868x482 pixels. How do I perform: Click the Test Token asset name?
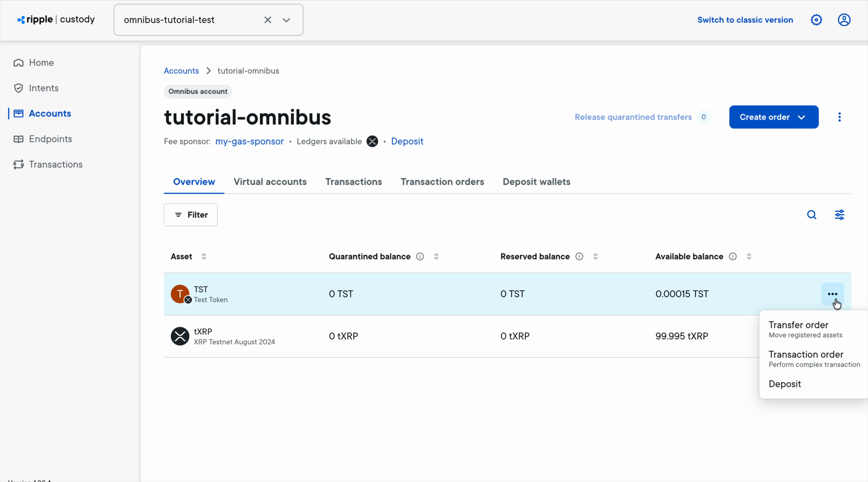coord(210,300)
